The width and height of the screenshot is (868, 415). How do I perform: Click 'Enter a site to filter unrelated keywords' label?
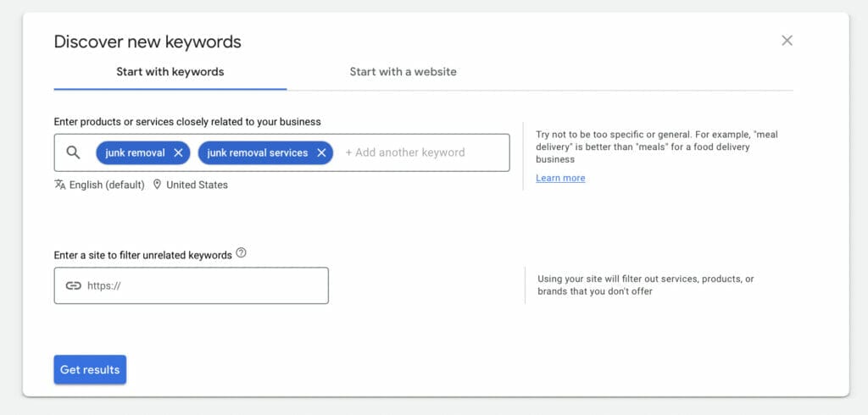(142, 255)
